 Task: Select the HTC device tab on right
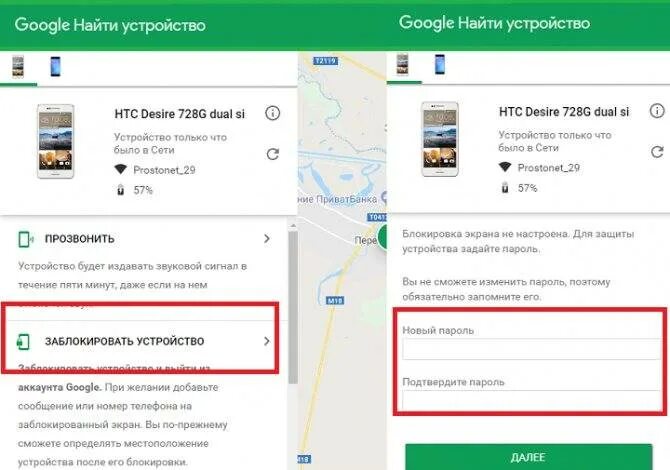coord(403,65)
